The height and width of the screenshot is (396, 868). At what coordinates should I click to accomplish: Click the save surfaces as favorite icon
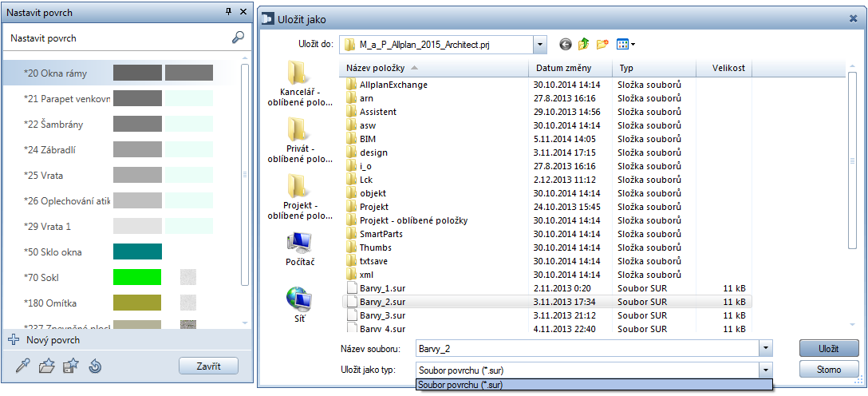(x=70, y=366)
